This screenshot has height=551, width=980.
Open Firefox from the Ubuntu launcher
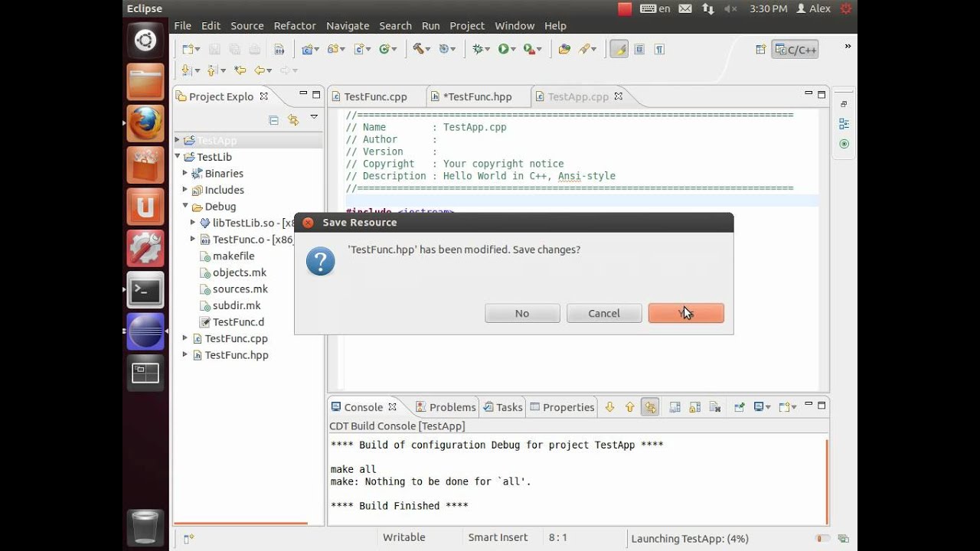tap(145, 123)
